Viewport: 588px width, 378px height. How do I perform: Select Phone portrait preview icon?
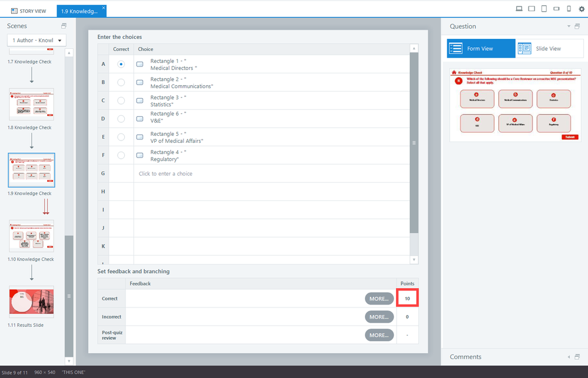569,9
